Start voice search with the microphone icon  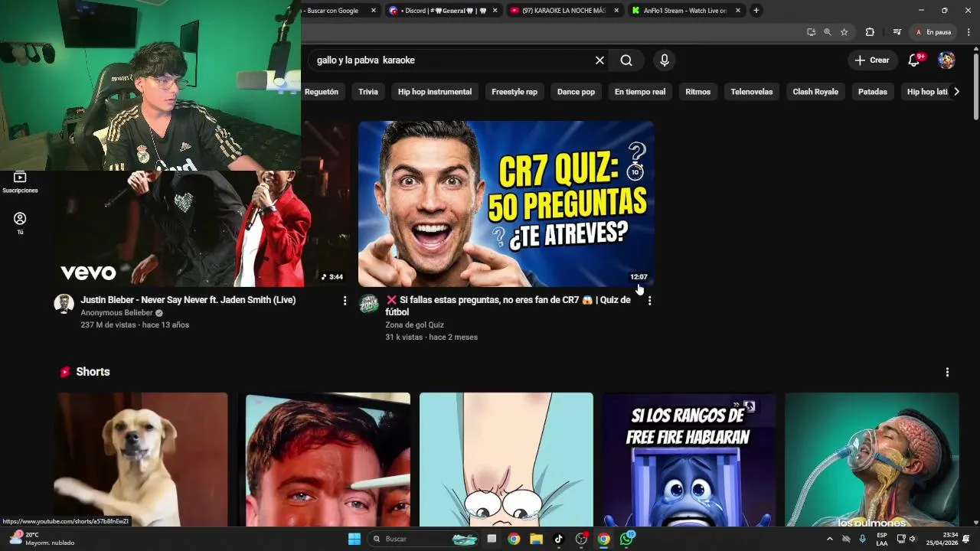click(x=664, y=60)
